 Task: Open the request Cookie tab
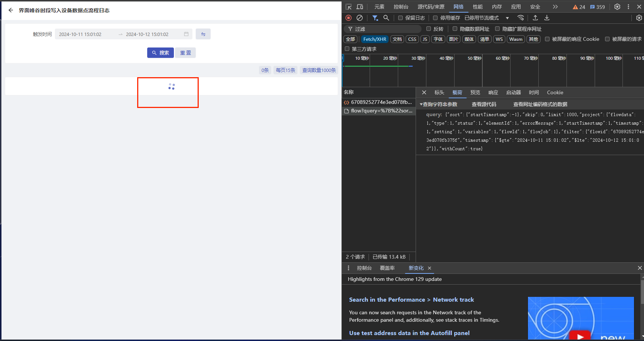[555, 92]
